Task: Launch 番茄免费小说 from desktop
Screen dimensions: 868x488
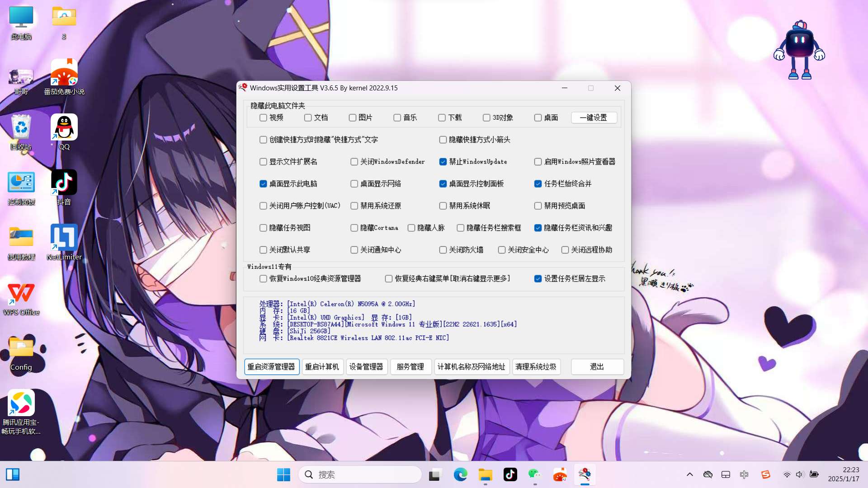Action: 64,77
